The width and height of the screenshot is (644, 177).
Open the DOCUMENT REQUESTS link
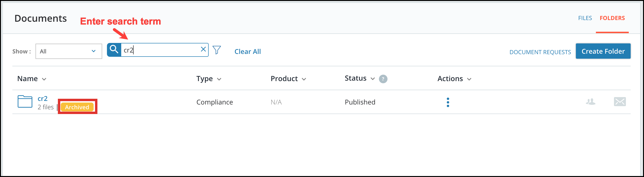540,52
